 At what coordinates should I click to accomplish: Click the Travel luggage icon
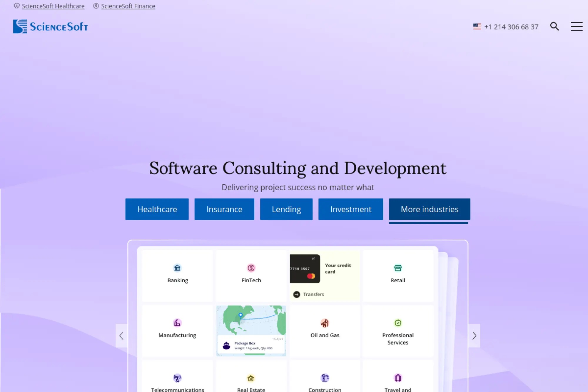398,378
